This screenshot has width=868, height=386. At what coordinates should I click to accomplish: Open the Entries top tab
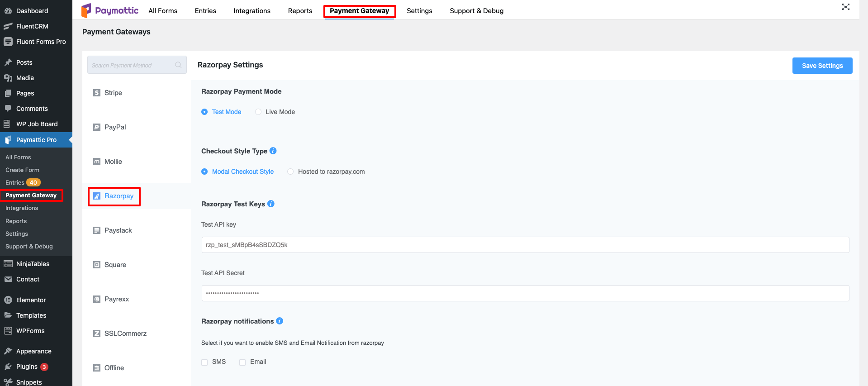pos(205,11)
